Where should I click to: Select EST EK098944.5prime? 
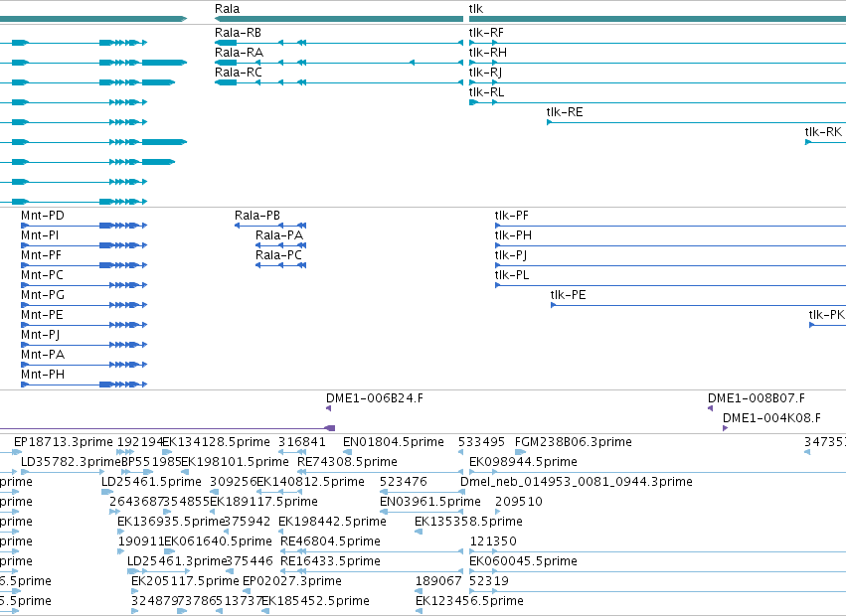pos(657,472)
